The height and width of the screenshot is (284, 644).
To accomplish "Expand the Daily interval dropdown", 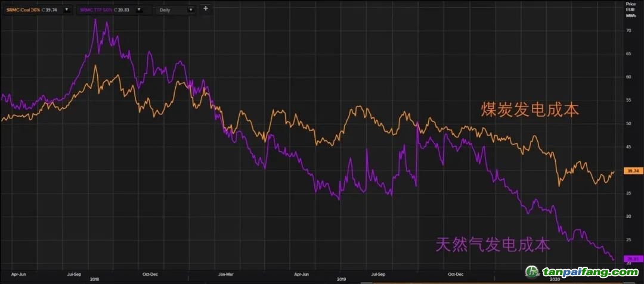I will (x=191, y=10).
